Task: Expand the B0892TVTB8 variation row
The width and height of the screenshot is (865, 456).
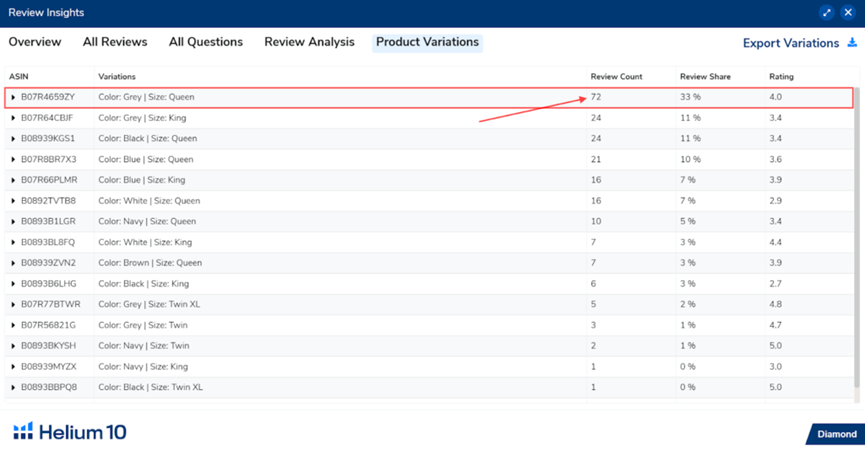Action: (x=13, y=201)
